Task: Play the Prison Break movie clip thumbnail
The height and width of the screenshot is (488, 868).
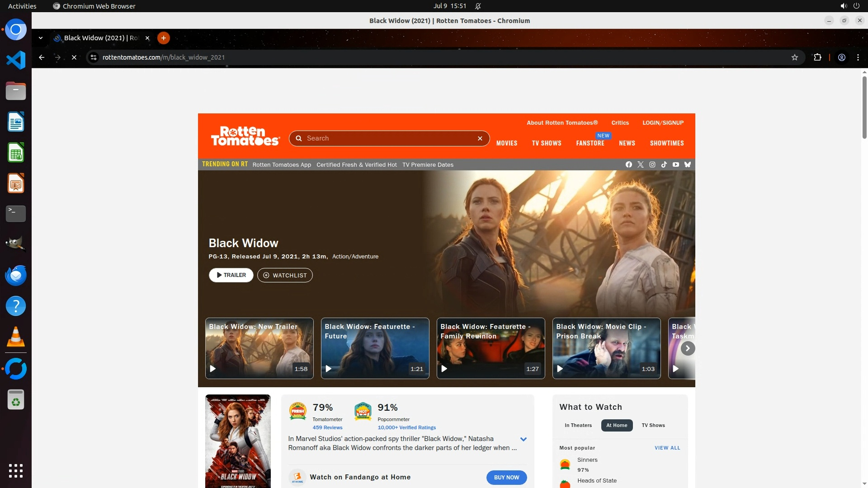Action: click(x=606, y=348)
